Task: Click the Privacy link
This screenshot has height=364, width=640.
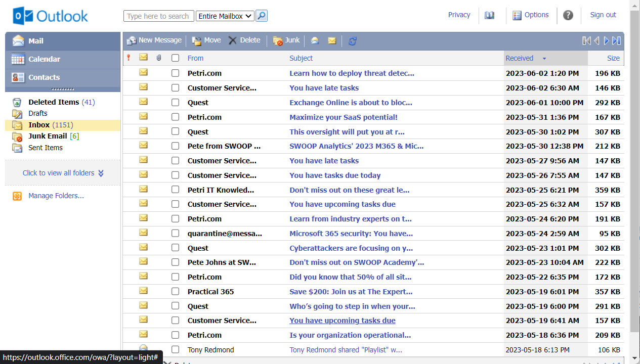Action: (x=459, y=15)
